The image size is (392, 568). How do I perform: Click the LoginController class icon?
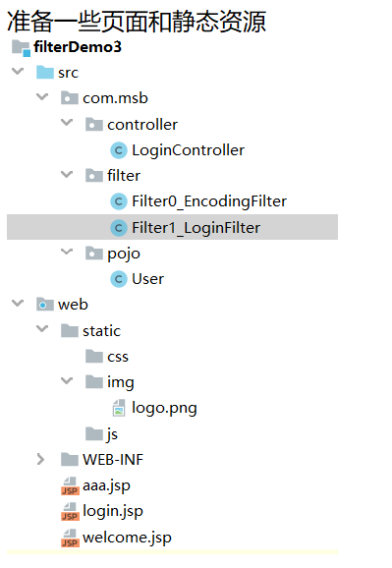119,150
